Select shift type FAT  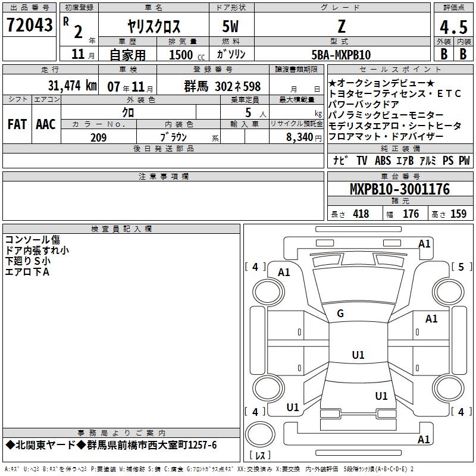[17, 124]
